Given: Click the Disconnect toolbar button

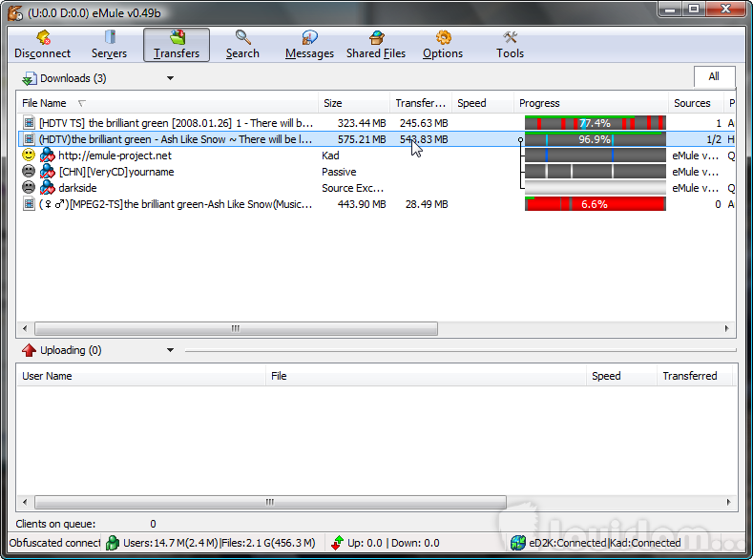Looking at the screenshot, I should (x=42, y=45).
